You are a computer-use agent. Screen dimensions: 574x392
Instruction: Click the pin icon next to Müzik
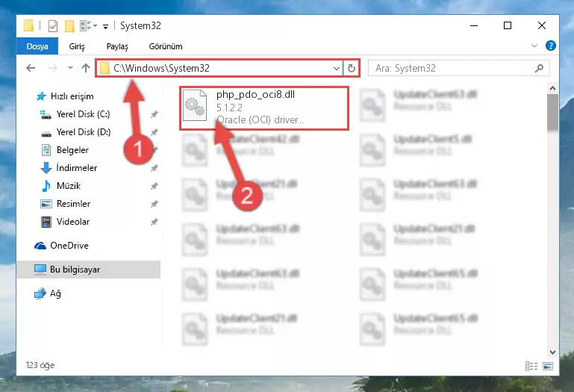pyautogui.click(x=154, y=186)
